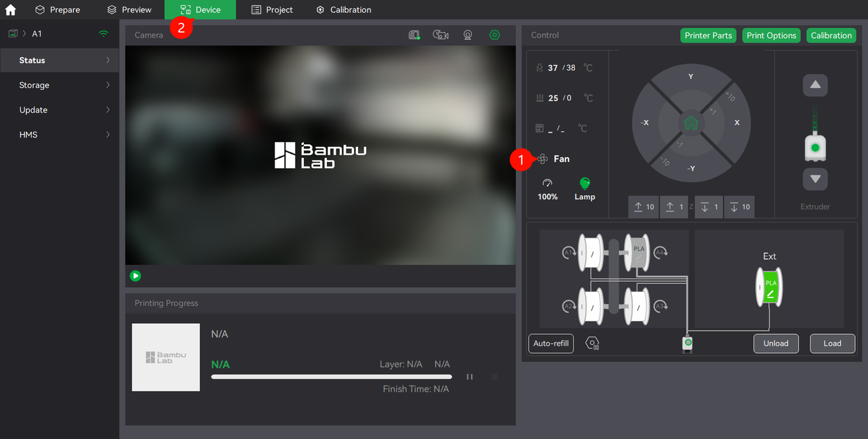Viewport: 868px width, 439px height.
Task: Play the camera live stream
Action: point(136,276)
